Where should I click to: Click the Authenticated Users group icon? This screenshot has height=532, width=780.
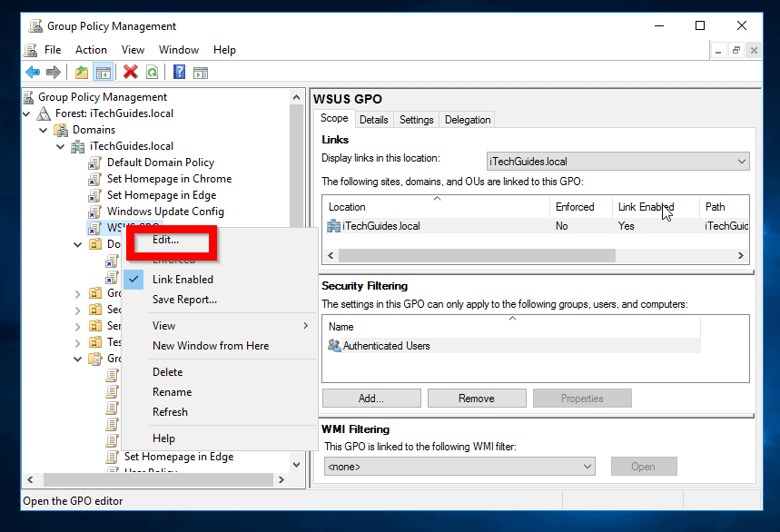click(x=334, y=345)
